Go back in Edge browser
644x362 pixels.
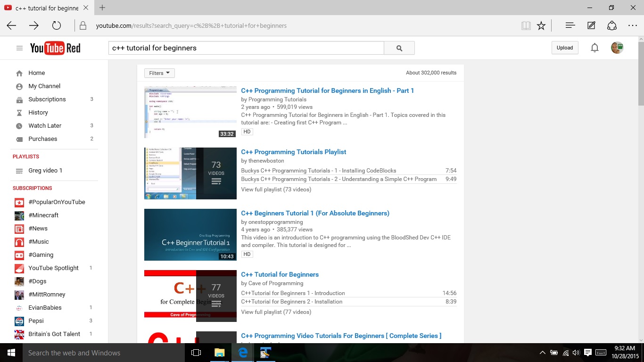[x=12, y=25]
